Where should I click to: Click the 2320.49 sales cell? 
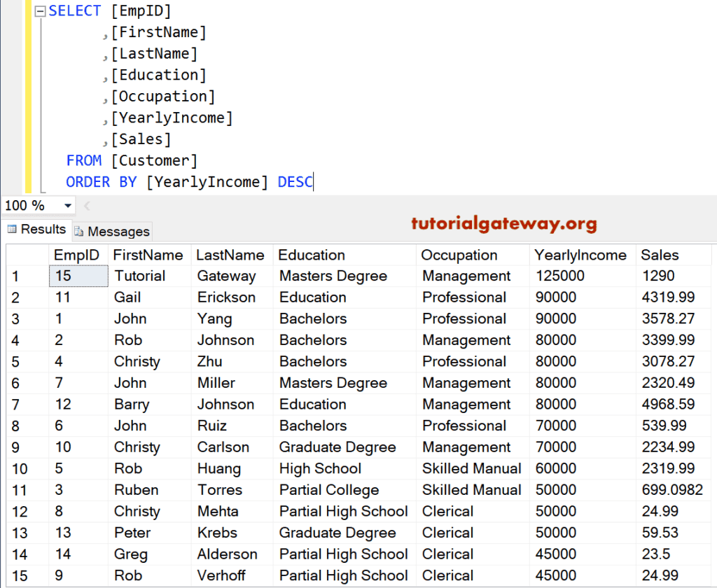(x=673, y=383)
